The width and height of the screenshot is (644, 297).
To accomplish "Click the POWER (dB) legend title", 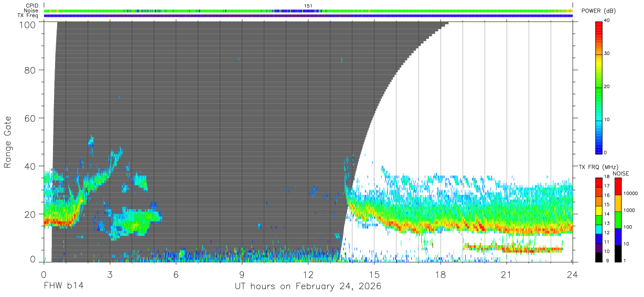I will [x=599, y=11].
